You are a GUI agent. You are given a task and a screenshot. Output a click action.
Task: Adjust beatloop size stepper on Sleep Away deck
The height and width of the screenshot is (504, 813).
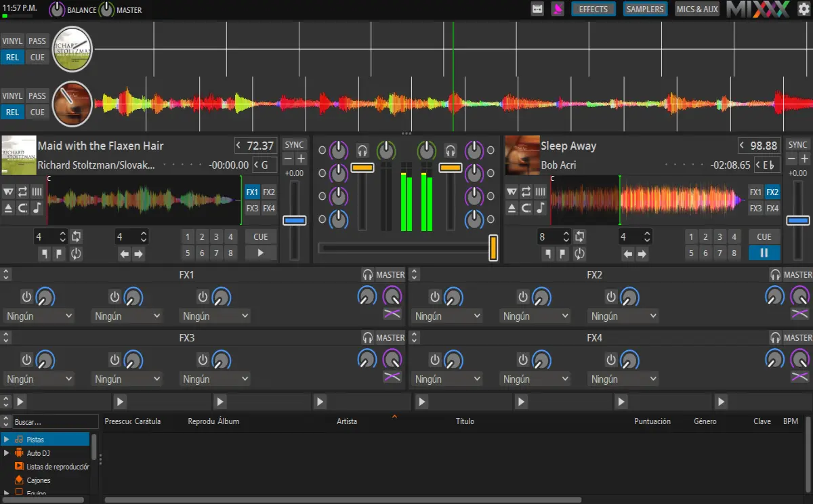tap(567, 237)
